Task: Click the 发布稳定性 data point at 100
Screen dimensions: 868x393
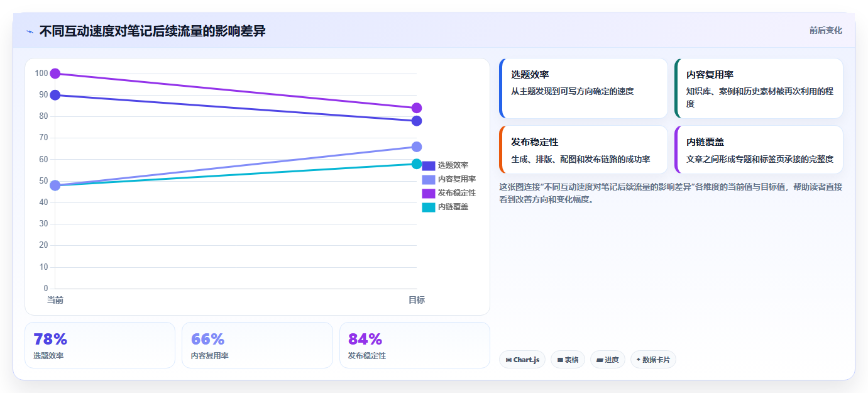Action: 55,74
